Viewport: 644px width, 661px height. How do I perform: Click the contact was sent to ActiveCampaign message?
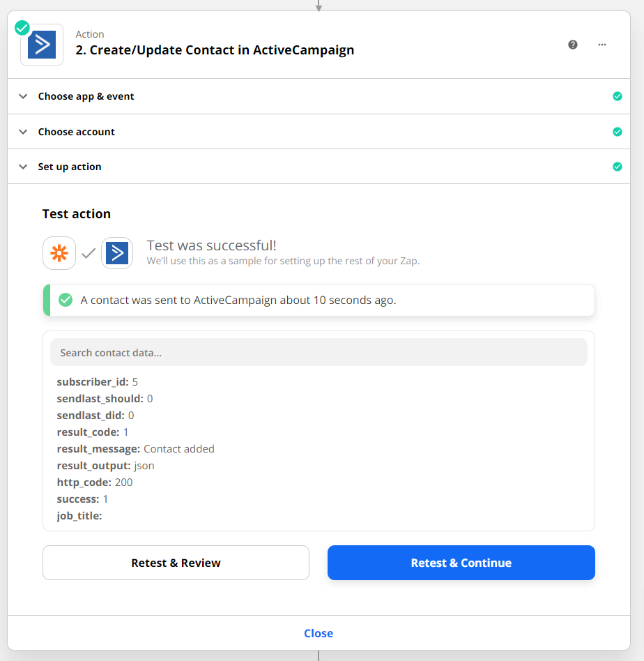point(238,300)
